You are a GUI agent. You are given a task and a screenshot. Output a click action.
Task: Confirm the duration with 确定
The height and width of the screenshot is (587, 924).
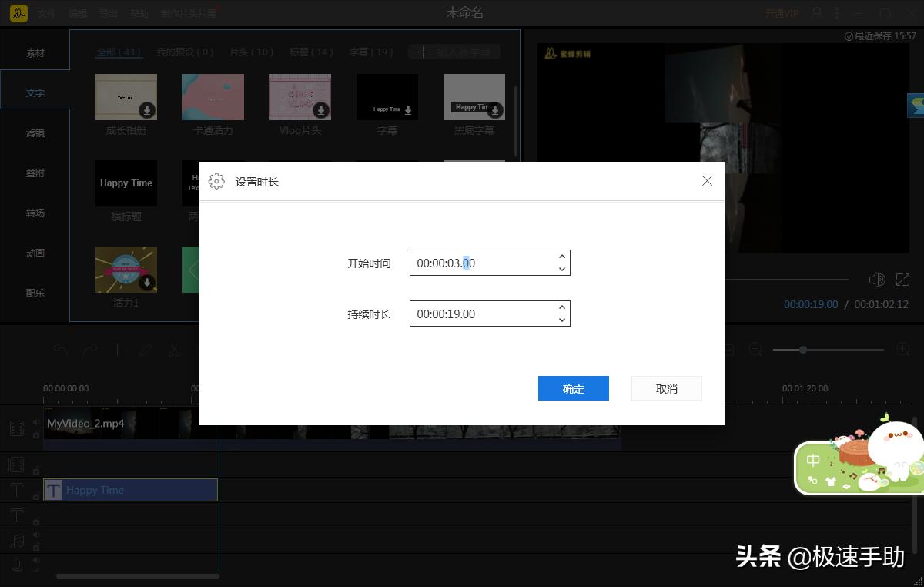[x=573, y=389]
